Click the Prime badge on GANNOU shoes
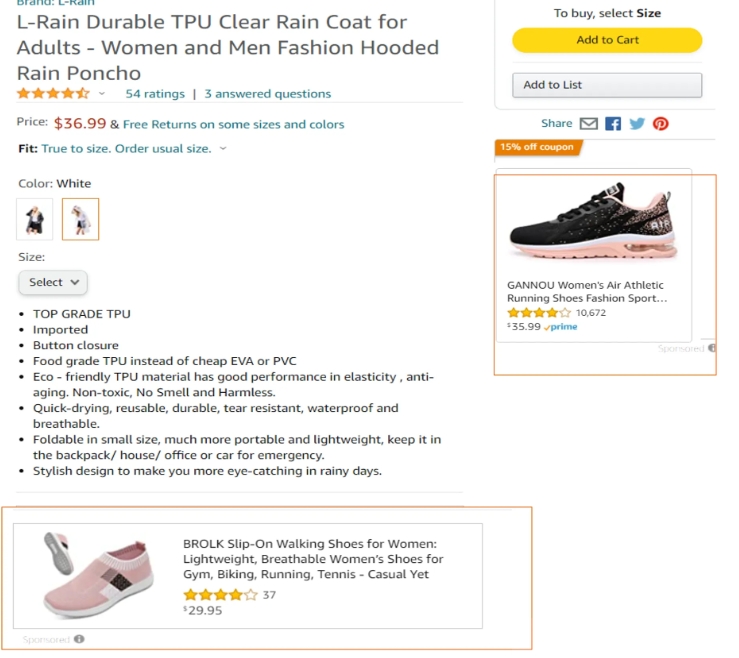 pyautogui.click(x=561, y=327)
